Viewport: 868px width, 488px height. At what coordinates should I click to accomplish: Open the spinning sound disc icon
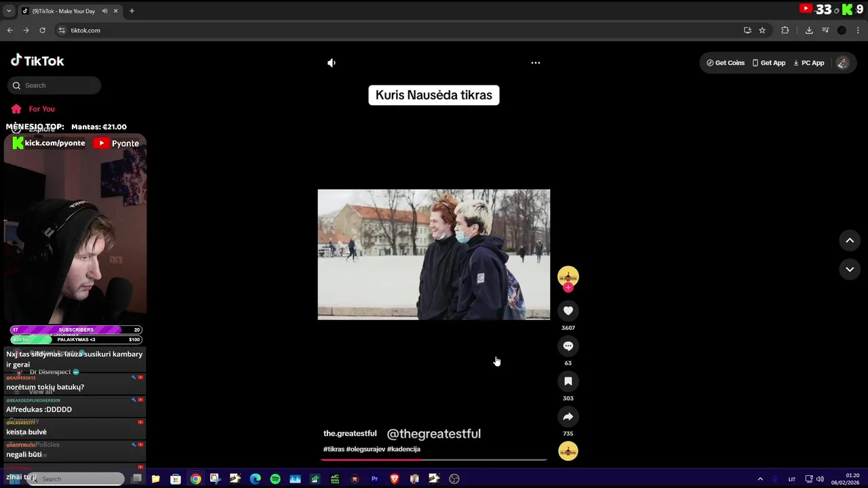coord(568,451)
